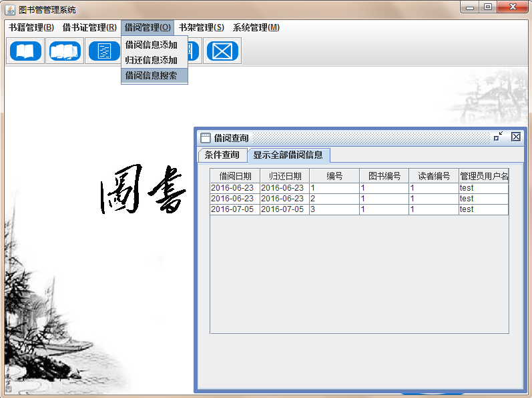The image size is (532, 398).
Task: Click the 借阅日期 column header
Action: coord(235,176)
